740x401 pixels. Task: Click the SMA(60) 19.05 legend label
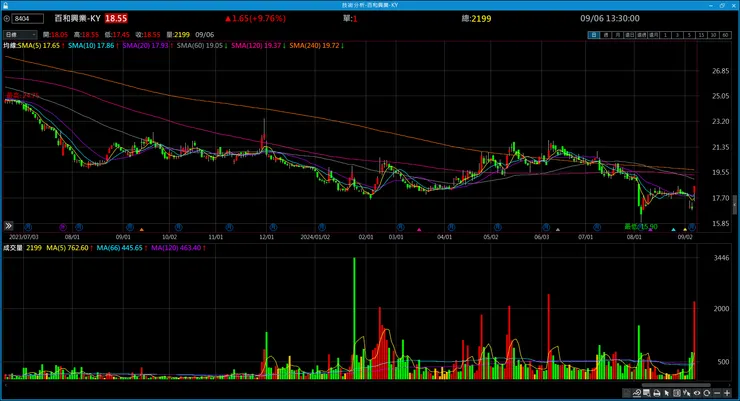200,45
